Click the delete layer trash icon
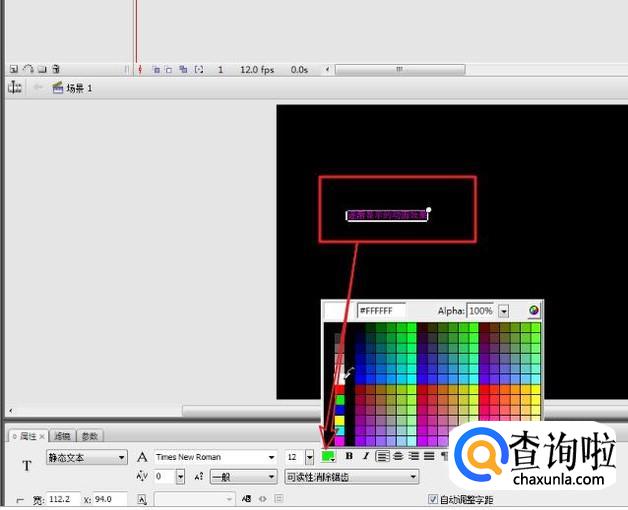The image size is (628, 510). coord(56,69)
